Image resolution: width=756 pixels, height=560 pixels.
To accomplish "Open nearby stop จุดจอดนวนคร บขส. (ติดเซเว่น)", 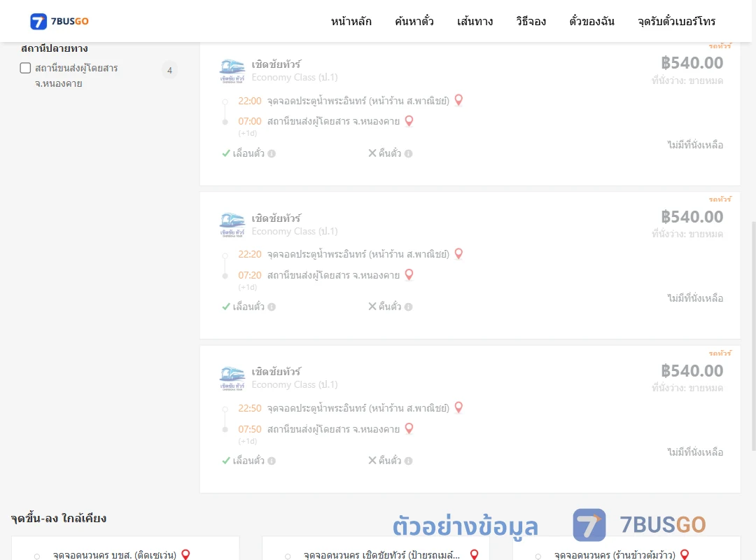I will (x=115, y=554).
